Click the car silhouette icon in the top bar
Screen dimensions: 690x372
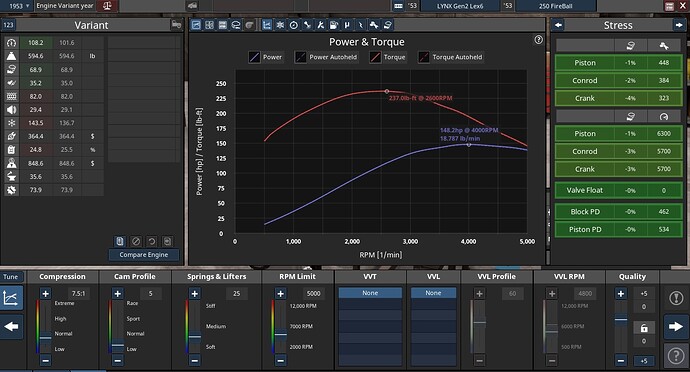pyautogui.click(x=192, y=6)
